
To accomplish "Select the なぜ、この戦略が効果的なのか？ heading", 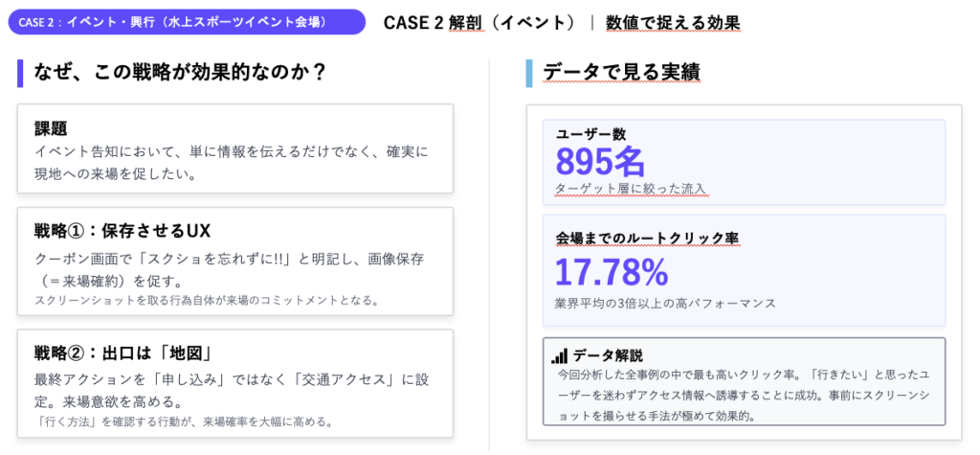I will click(180, 72).
